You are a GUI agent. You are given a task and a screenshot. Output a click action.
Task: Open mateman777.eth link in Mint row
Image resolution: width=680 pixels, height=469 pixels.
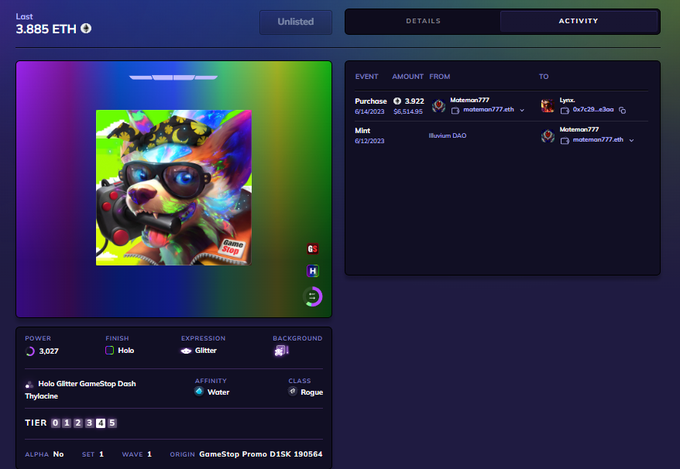[598, 140]
